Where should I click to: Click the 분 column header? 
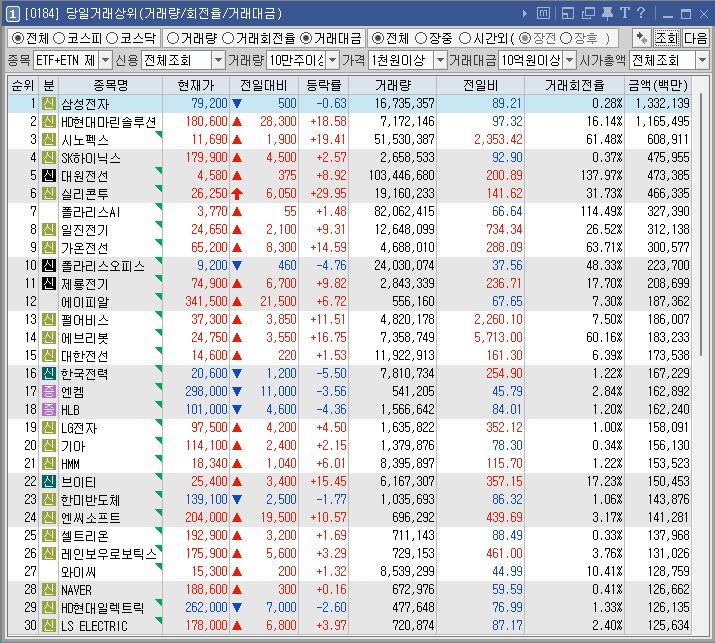(x=49, y=85)
